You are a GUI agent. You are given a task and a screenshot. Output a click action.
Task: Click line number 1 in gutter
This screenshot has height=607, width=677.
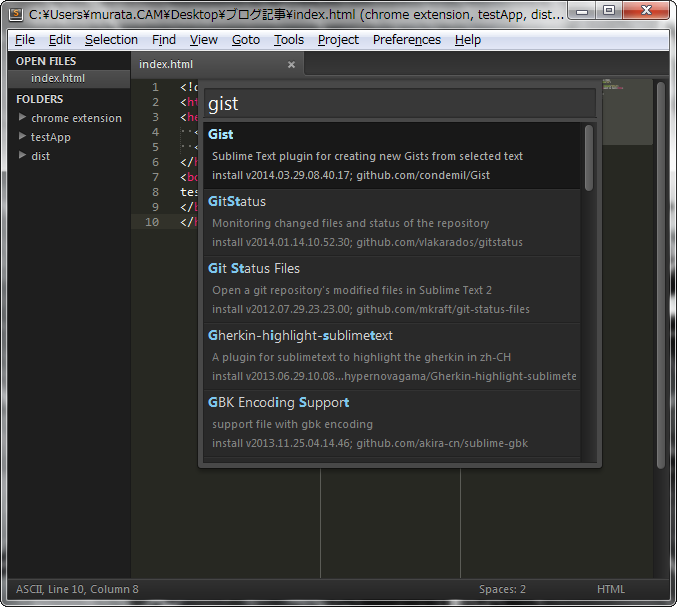(x=155, y=87)
